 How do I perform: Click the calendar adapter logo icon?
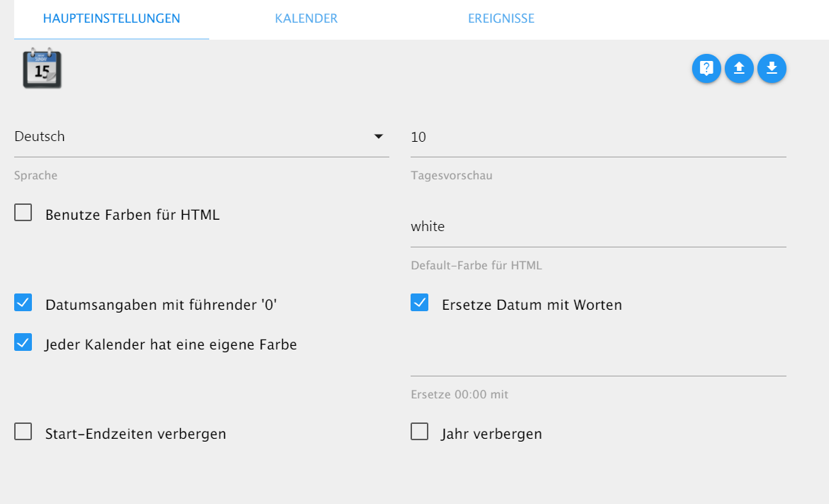click(42, 69)
